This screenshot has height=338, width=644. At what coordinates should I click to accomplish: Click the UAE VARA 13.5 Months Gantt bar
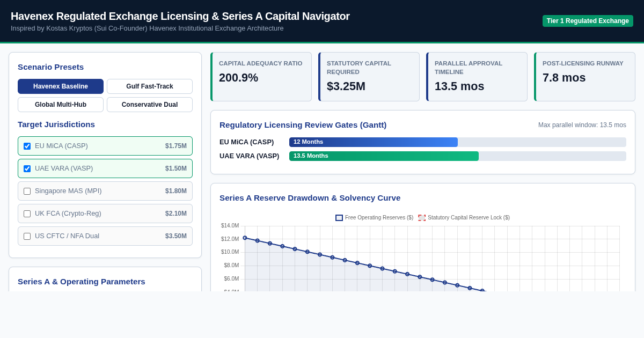(x=384, y=156)
